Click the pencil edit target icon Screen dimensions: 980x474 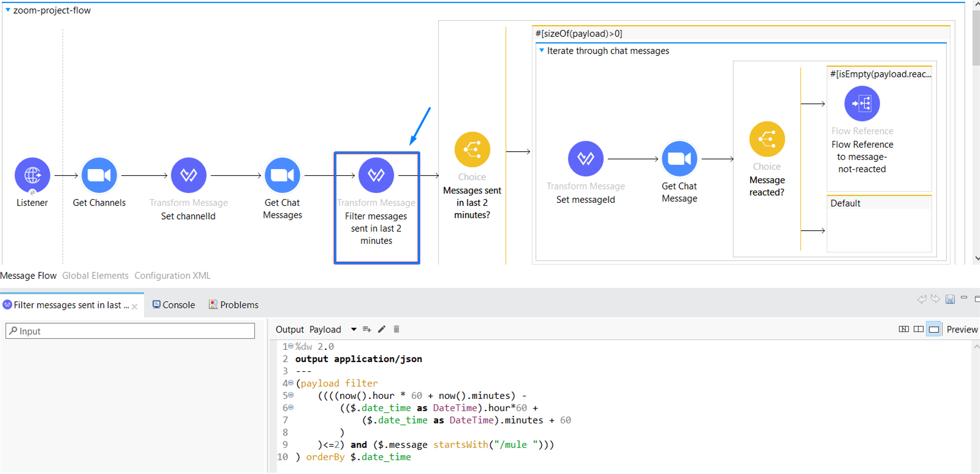pyautogui.click(x=381, y=329)
